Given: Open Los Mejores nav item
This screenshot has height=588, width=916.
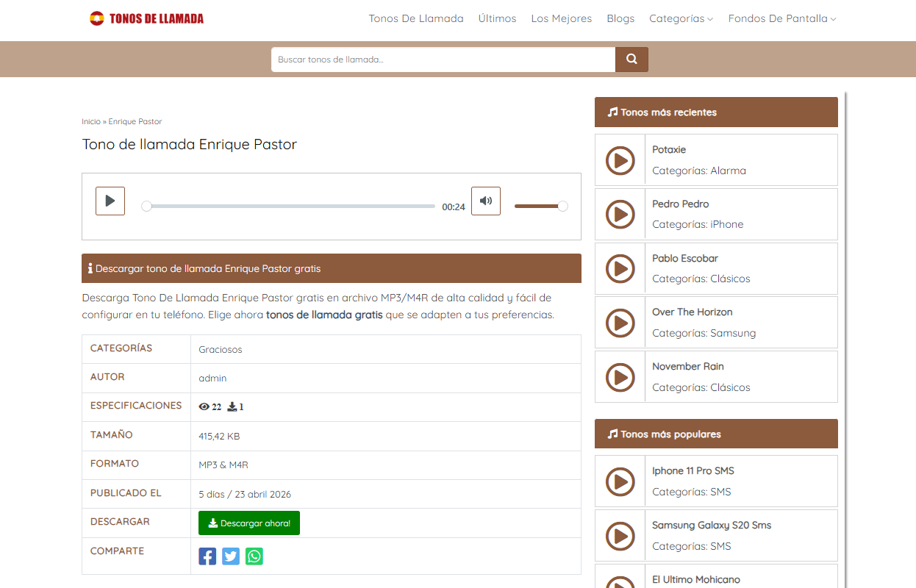Looking at the screenshot, I should [562, 18].
